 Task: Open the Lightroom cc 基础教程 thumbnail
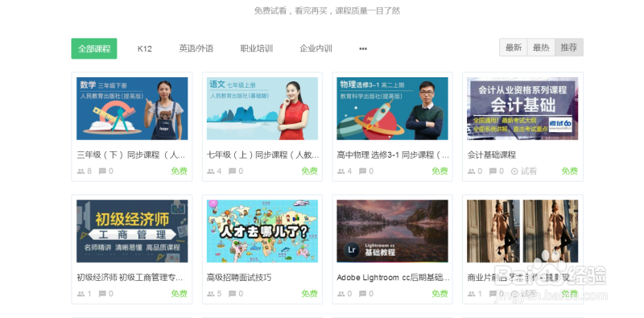click(x=392, y=231)
